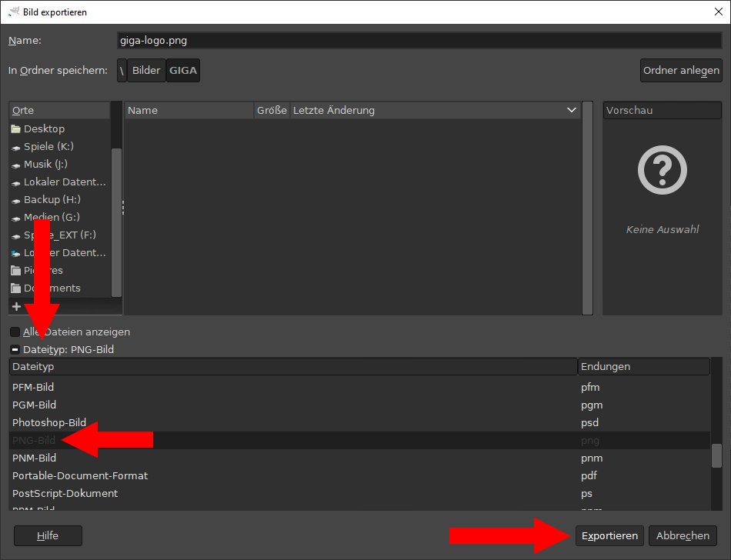Create a folder with Ordner anlegen
This screenshot has width=731, height=560.
click(x=681, y=71)
